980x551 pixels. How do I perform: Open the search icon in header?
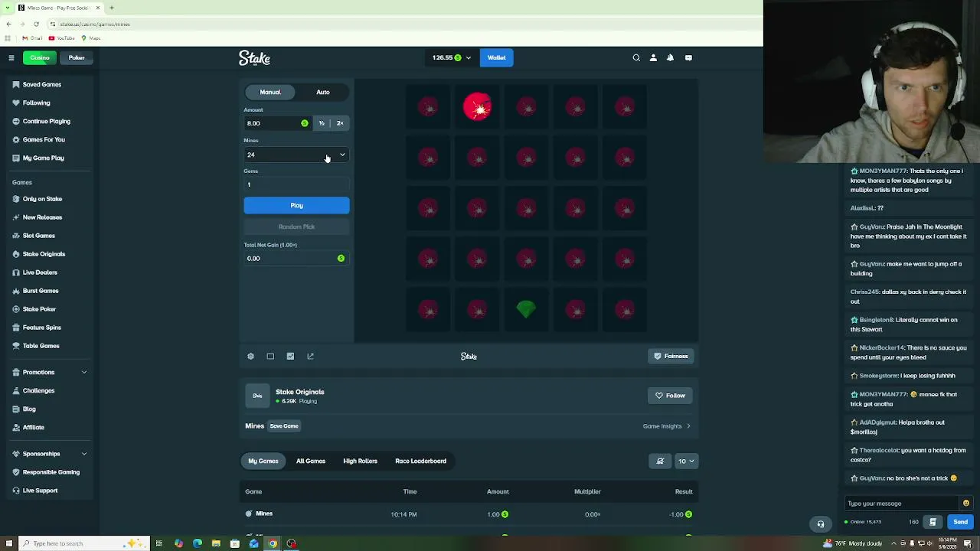636,57
